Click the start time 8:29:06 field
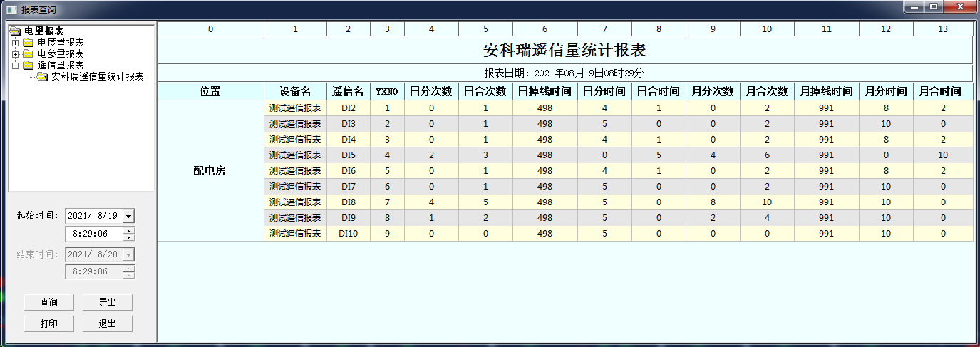 tap(93, 234)
